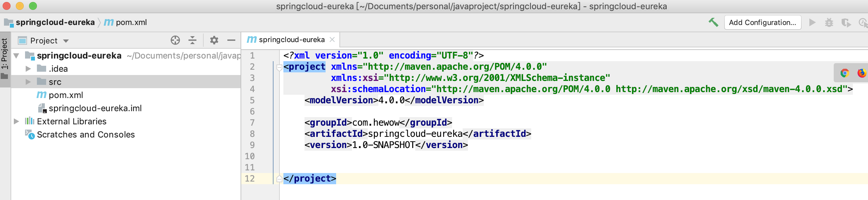Toggle fold marker at the opening project tag

click(x=279, y=67)
